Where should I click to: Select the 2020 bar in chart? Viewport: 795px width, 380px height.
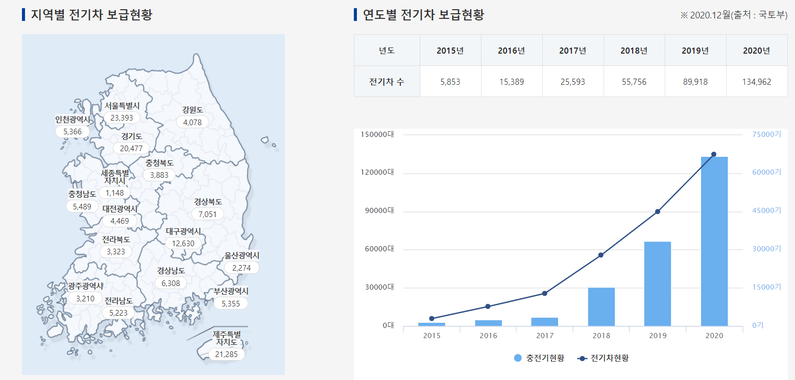point(714,241)
